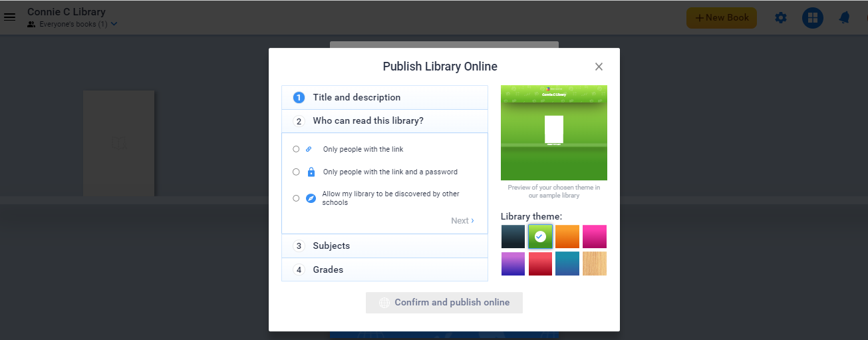Screen dimensions: 868x340
Task: Click the grid view icon
Action: click(x=812, y=18)
